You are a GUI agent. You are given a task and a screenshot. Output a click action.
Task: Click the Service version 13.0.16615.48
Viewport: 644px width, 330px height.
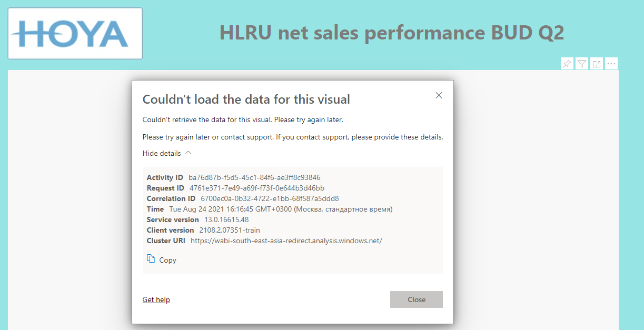tap(226, 219)
